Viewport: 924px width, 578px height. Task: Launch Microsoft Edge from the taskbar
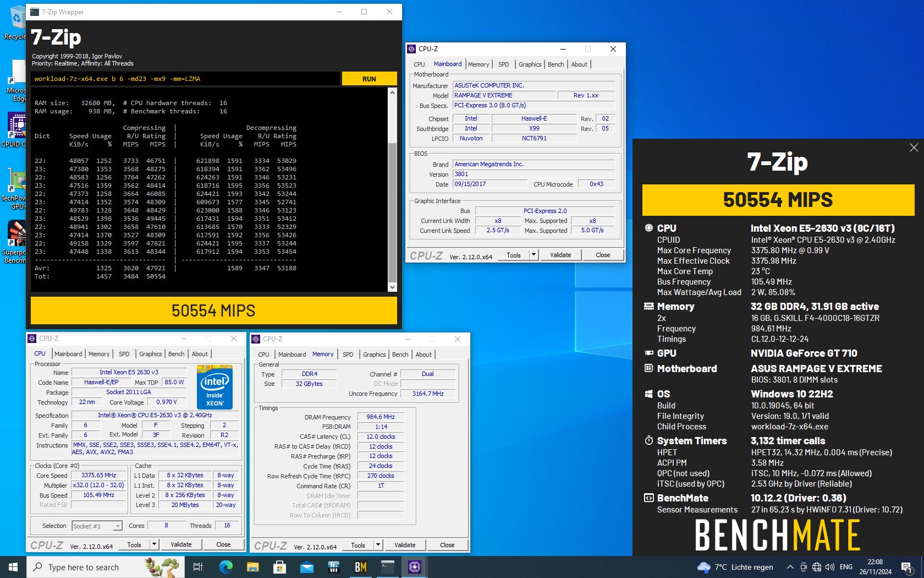coord(226,567)
